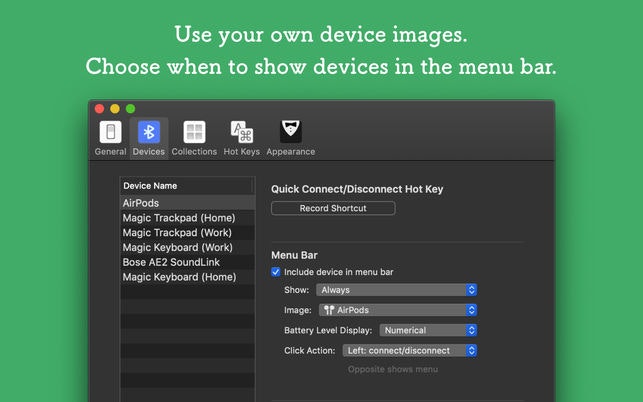Click the AirPods glyph in the Image dropdown
643x402 pixels.
click(329, 310)
